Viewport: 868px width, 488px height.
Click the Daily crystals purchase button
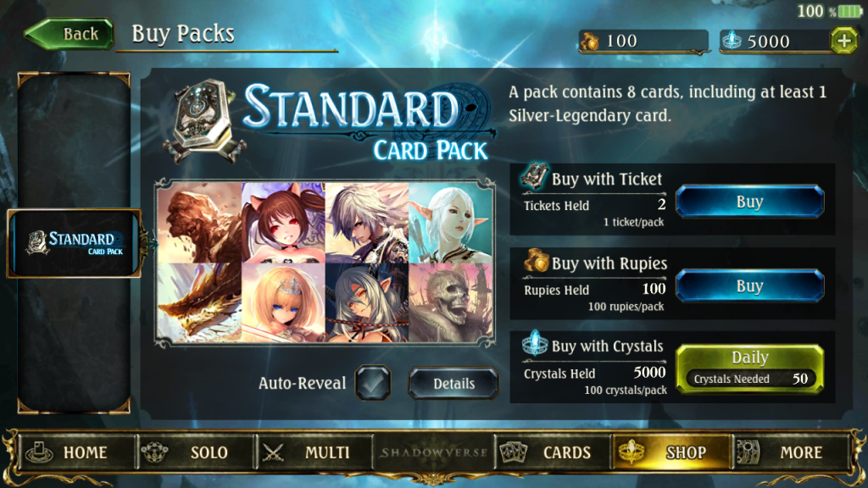[749, 369]
